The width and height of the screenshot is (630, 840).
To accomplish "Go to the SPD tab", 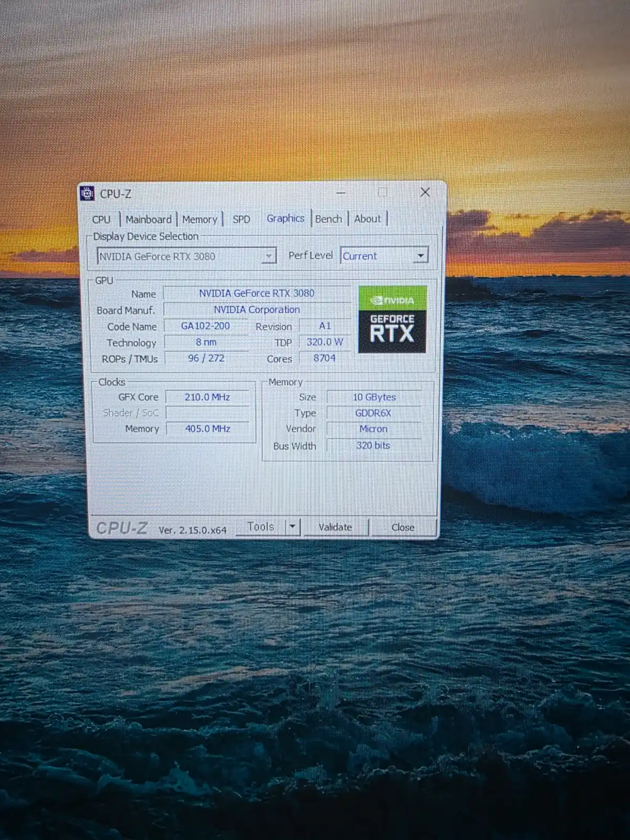I will [241, 219].
